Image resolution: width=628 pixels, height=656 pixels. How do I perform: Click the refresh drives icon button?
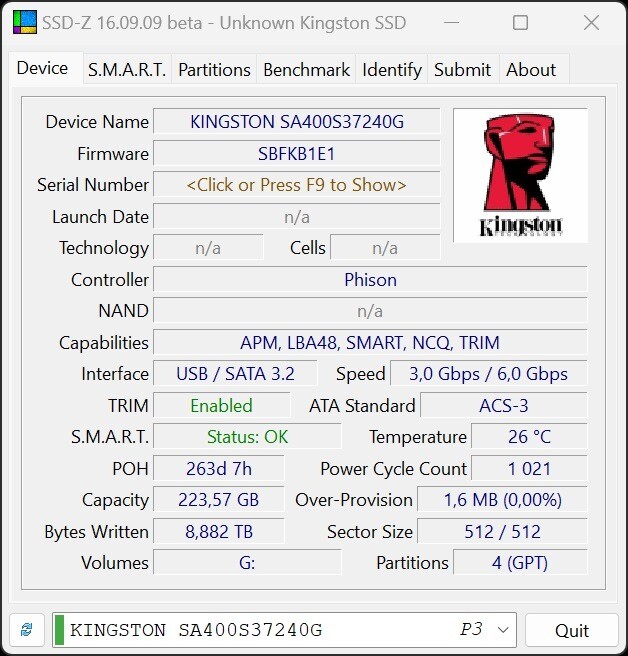tap(27, 630)
